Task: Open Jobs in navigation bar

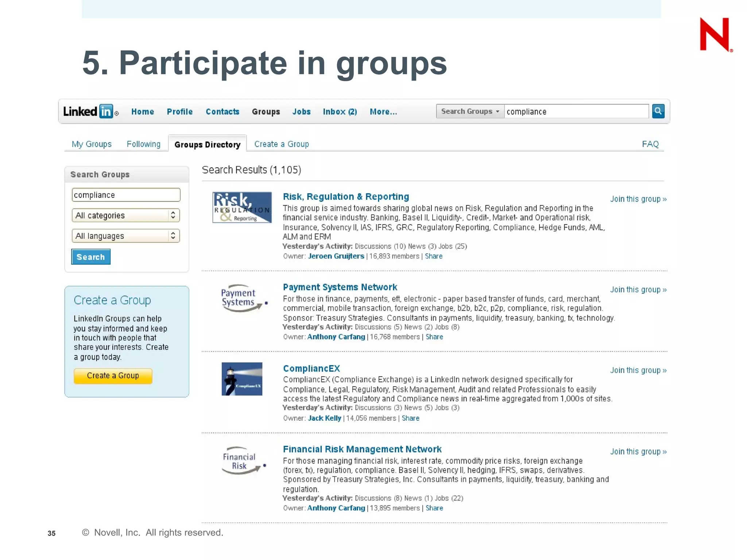Action: pyautogui.click(x=301, y=112)
